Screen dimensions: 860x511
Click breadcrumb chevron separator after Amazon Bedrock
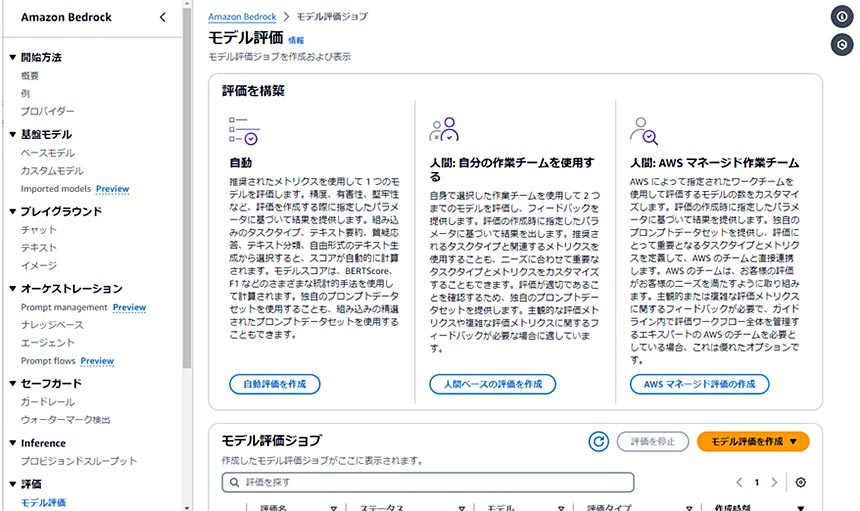pyautogui.click(x=286, y=17)
